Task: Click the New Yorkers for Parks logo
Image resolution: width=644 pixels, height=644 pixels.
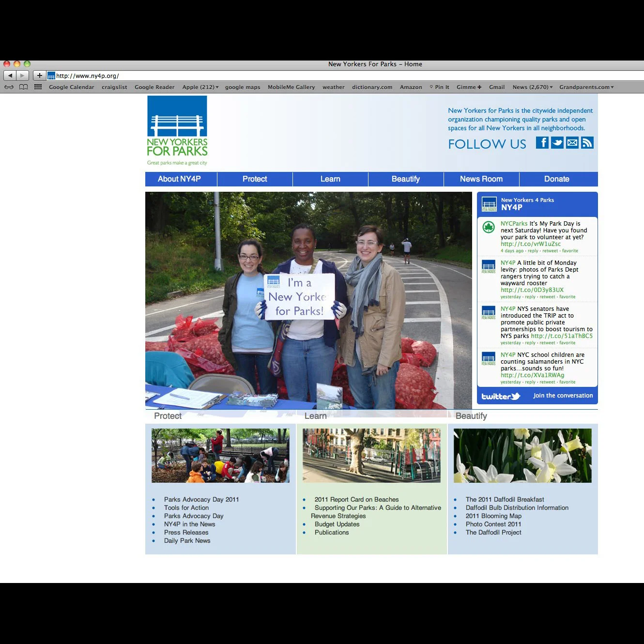Action: 177,131
